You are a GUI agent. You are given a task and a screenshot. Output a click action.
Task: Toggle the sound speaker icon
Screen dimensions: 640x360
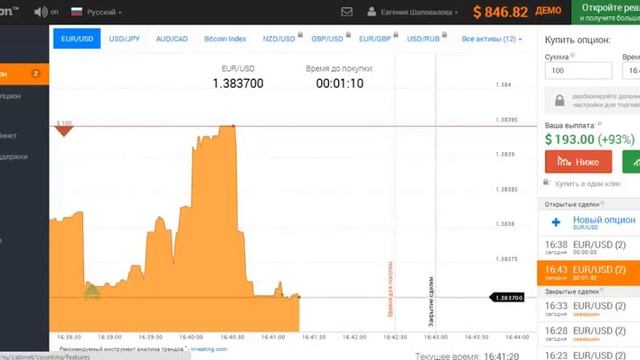pos(41,12)
